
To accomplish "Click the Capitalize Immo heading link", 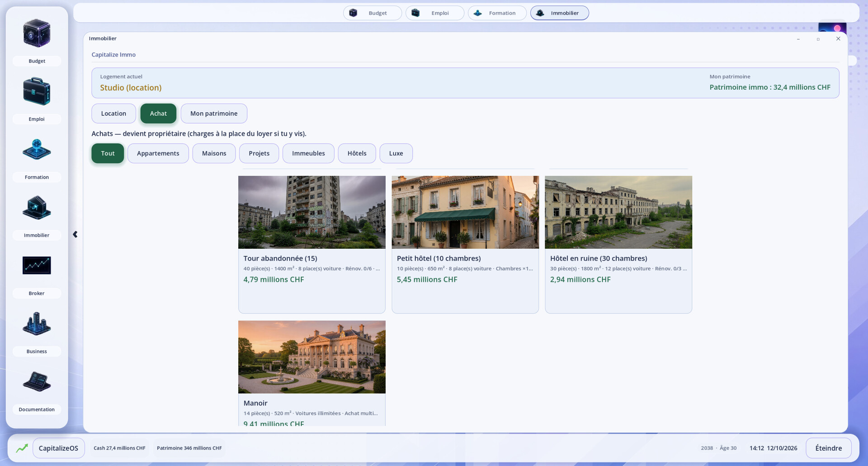I will click(x=113, y=55).
